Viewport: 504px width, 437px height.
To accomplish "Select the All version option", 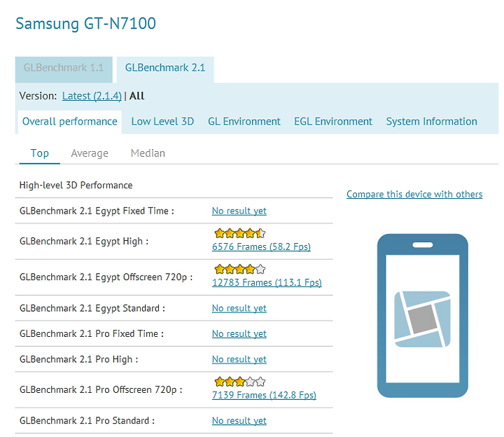I will click(x=137, y=96).
